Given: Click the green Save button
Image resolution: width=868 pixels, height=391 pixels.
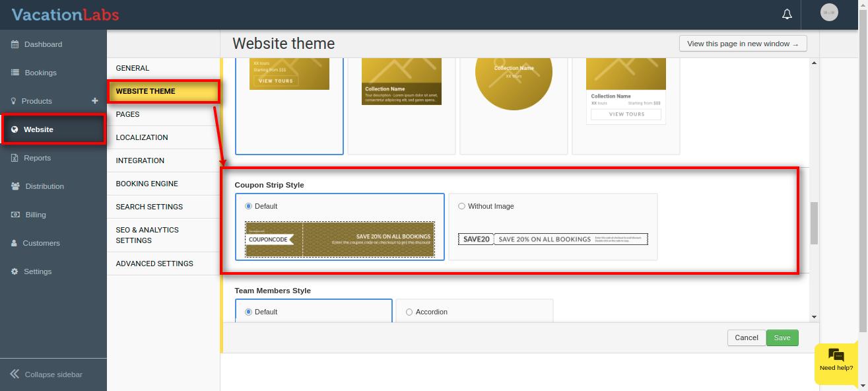Looking at the screenshot, I should tap(782, 338).
